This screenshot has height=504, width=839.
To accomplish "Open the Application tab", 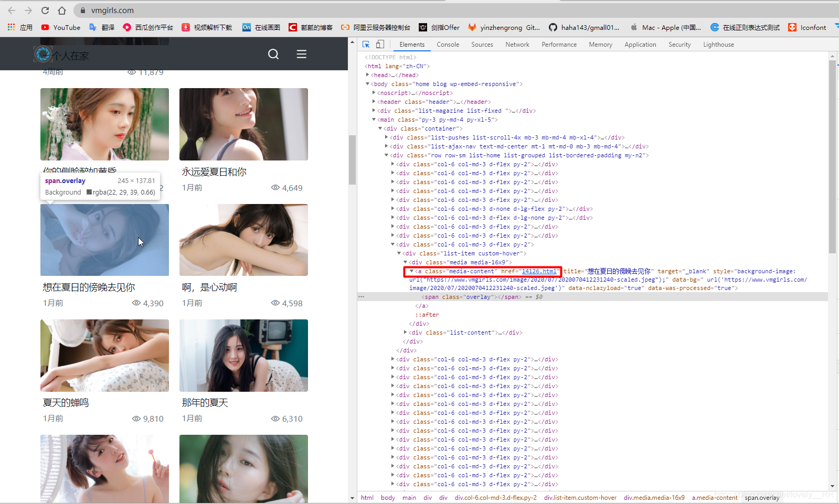I will coord(640,45).
